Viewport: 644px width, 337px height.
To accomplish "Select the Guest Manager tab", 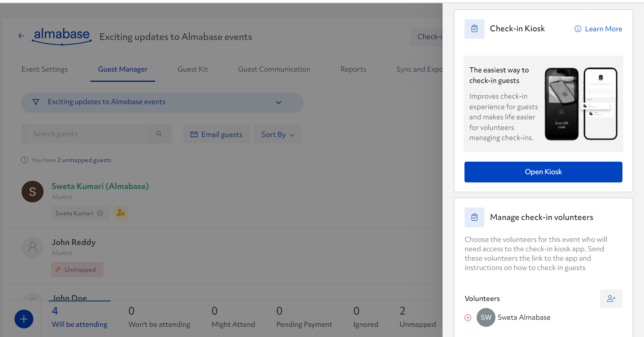I will [x=123, y=69].
